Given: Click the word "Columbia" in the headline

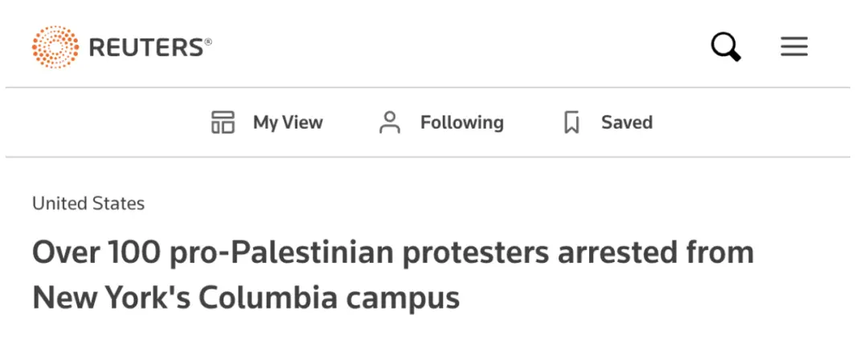Looking at the screenshot, I should click(x=268, y=298).
